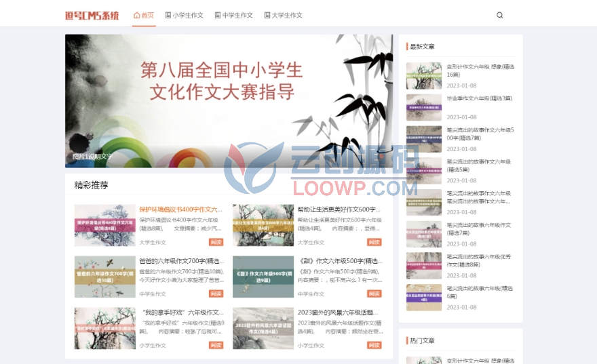
Task: Open thumbnail of 爸爸的六年级作文700字 article
Action: 104,277
